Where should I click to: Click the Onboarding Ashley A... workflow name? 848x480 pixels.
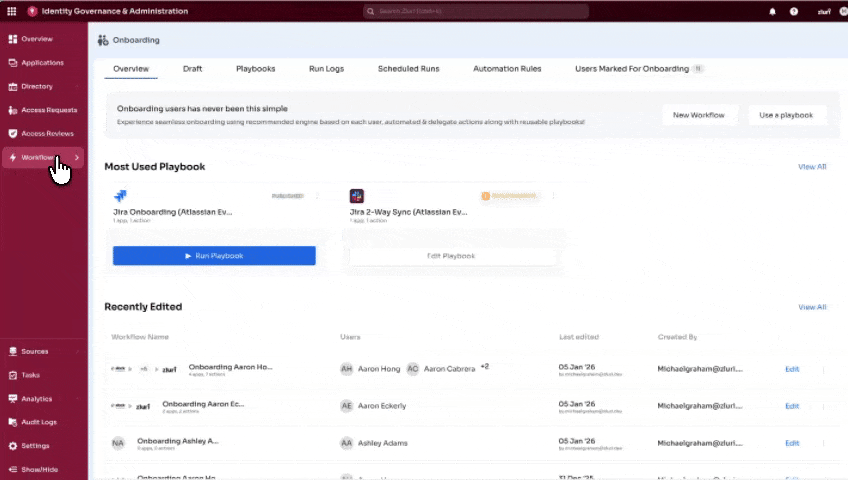coord(178,441)
